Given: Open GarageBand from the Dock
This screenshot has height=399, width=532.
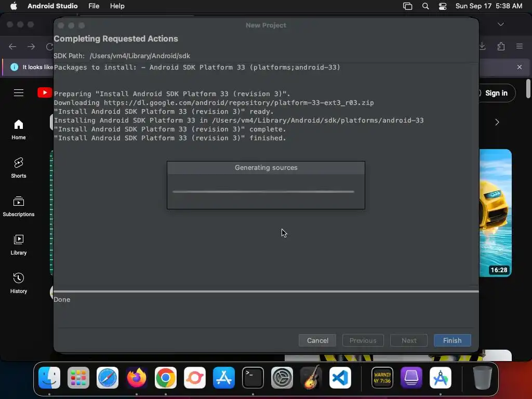Looking at the screenshot, I should (311, 378).
